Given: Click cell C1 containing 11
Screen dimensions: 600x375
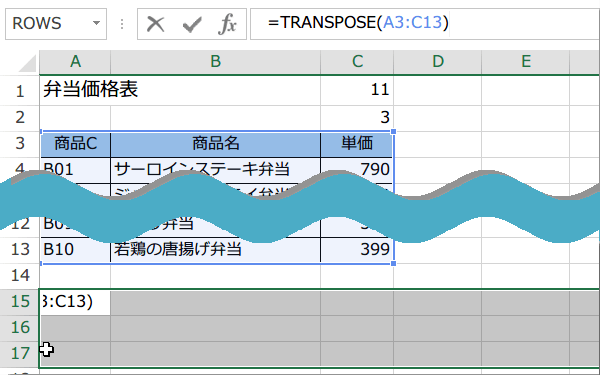Looking at the screenshot, I should (x=357, y=90).
